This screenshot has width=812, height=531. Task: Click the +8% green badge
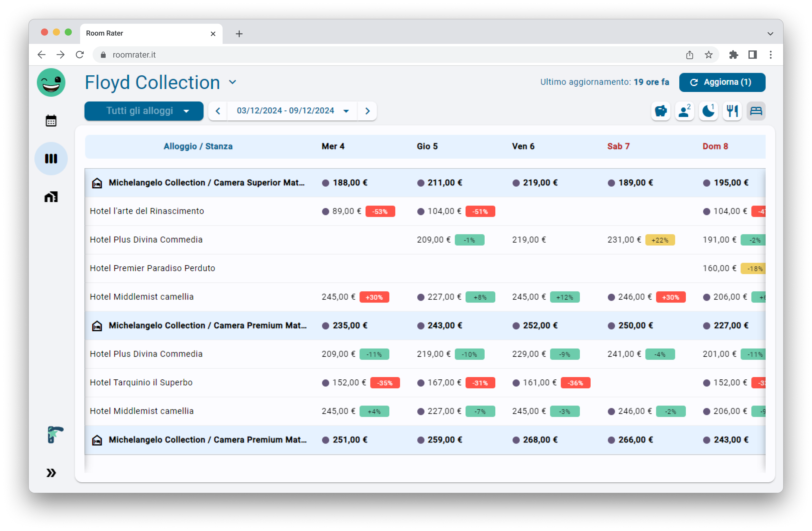pos(480,297)
